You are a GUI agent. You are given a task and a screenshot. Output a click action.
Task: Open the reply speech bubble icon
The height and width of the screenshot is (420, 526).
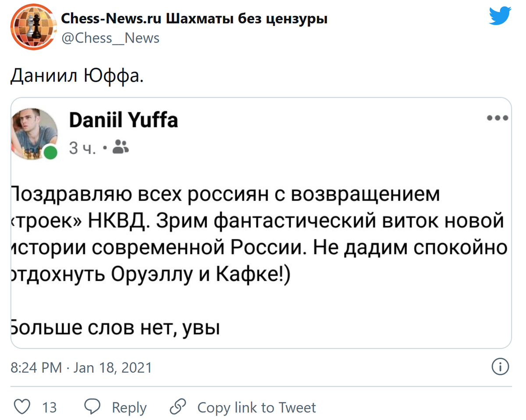[x=92, y=407]
